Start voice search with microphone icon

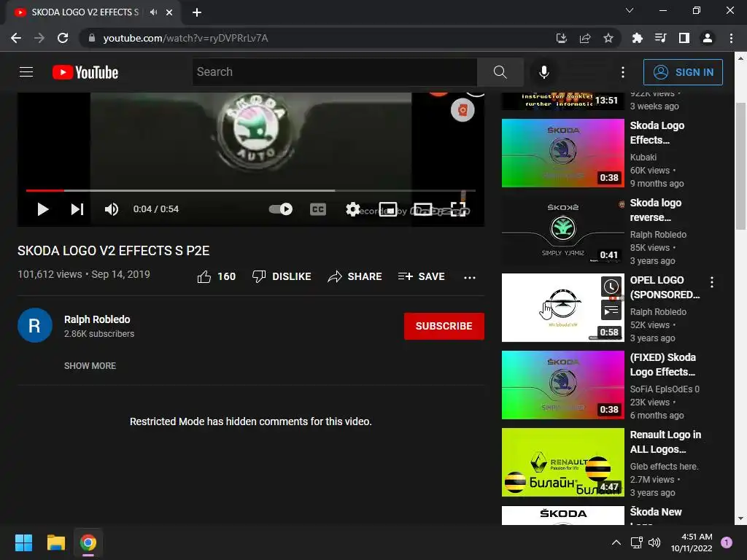(543, 72)
